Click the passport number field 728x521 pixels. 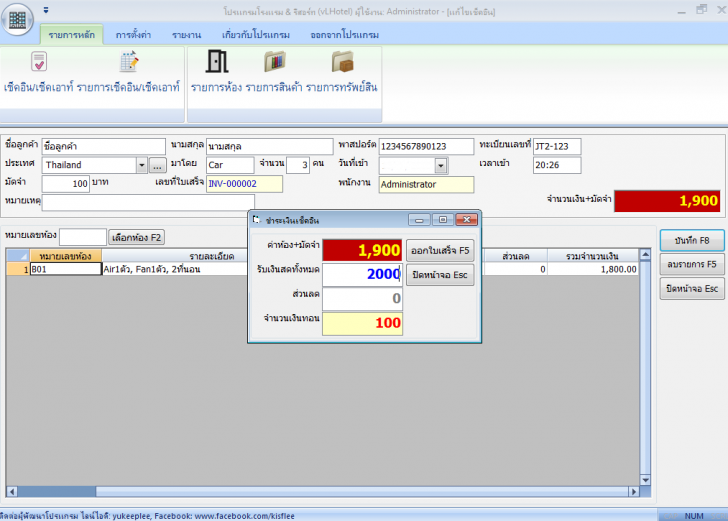coord(426,146)
